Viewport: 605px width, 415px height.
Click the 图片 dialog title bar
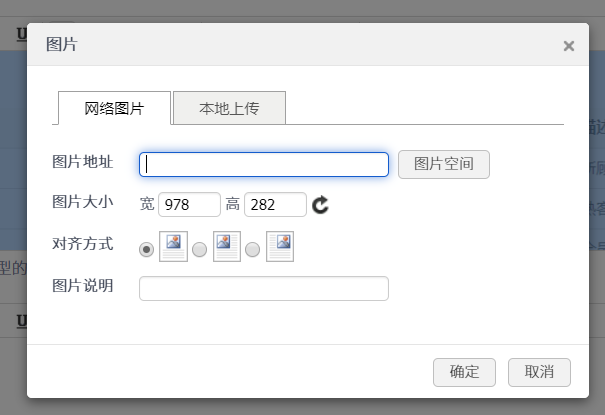point(300,44)
